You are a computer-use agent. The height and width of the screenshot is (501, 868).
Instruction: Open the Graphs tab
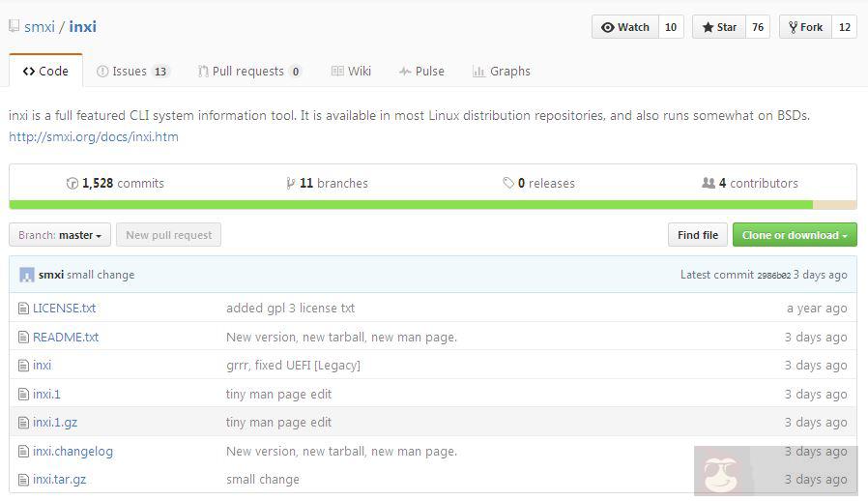(501, 71)
